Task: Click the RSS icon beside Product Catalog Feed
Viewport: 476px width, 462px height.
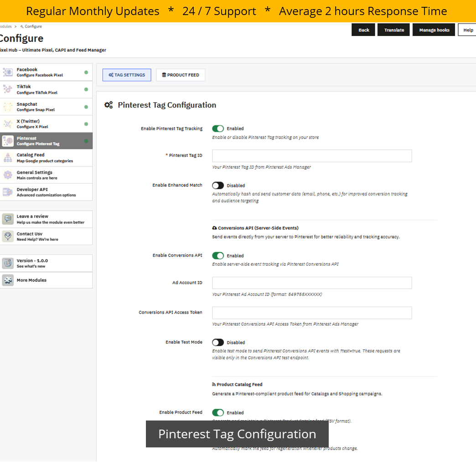Action: click(x=214, y=384)
